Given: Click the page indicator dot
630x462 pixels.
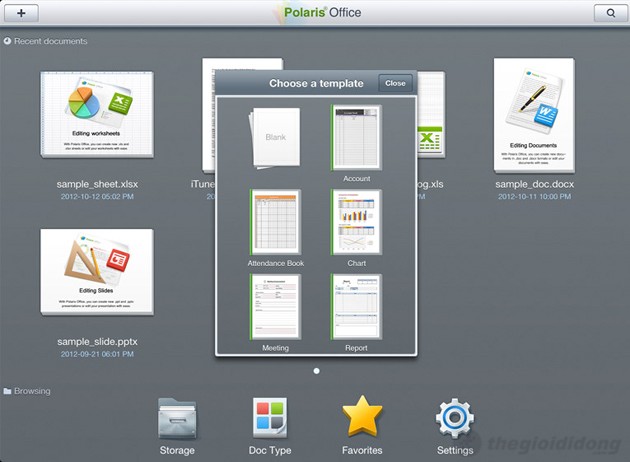Looking at the screenshot, I should click(317, 371).
